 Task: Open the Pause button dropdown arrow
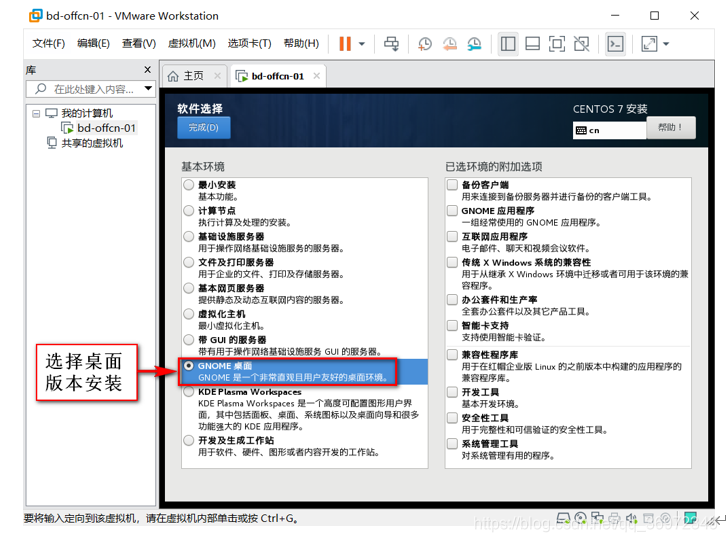[362, 44]
